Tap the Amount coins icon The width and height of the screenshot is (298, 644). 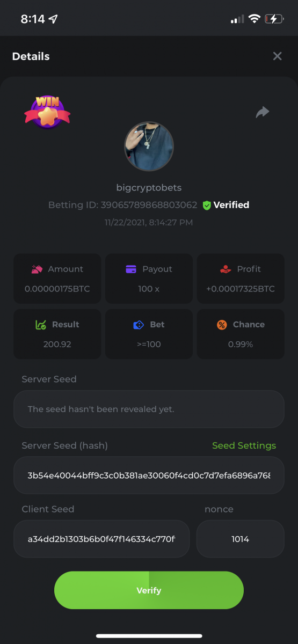pos(38,269)
